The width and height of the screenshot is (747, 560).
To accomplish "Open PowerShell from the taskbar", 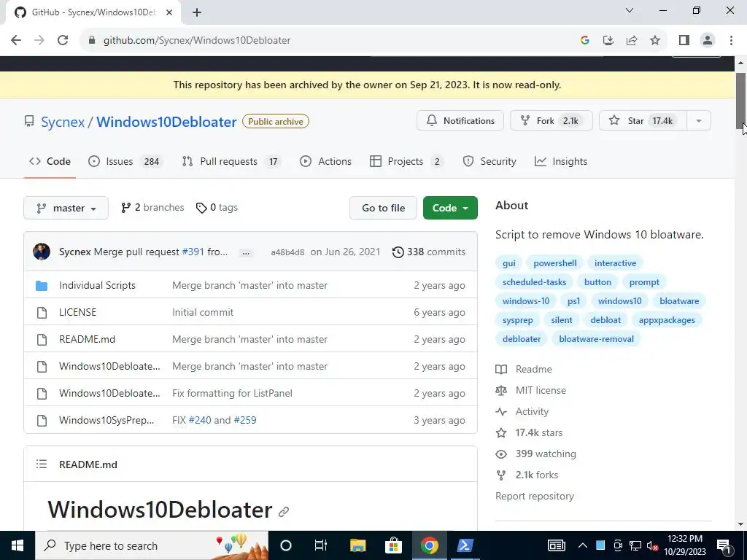I will (465, 545).
